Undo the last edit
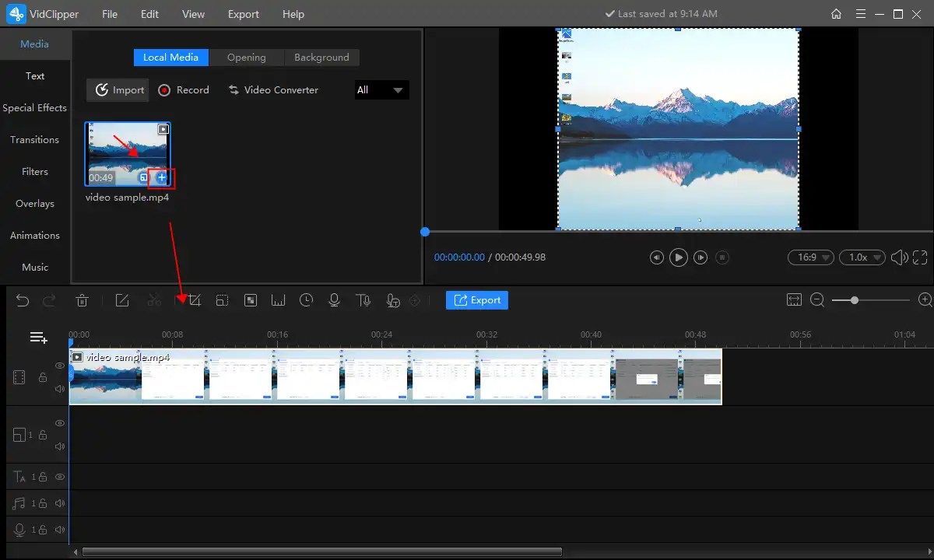The height and width of the screenshot is (560, 934). point(23,300)
